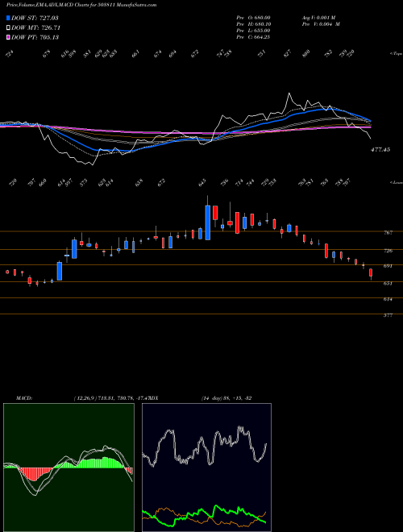Click the first '724' top-row label
This screenshot has height=532, width=403.
(10, 54)
